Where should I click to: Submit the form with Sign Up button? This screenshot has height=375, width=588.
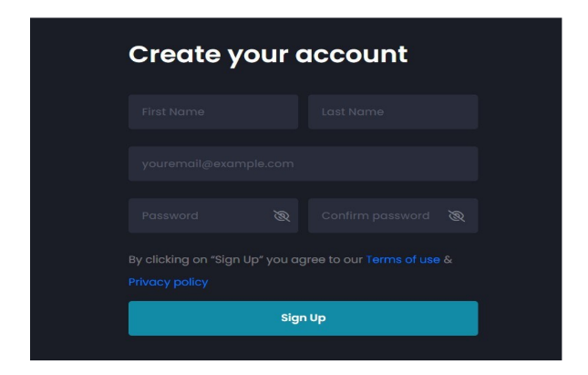[x=303, y=318]
